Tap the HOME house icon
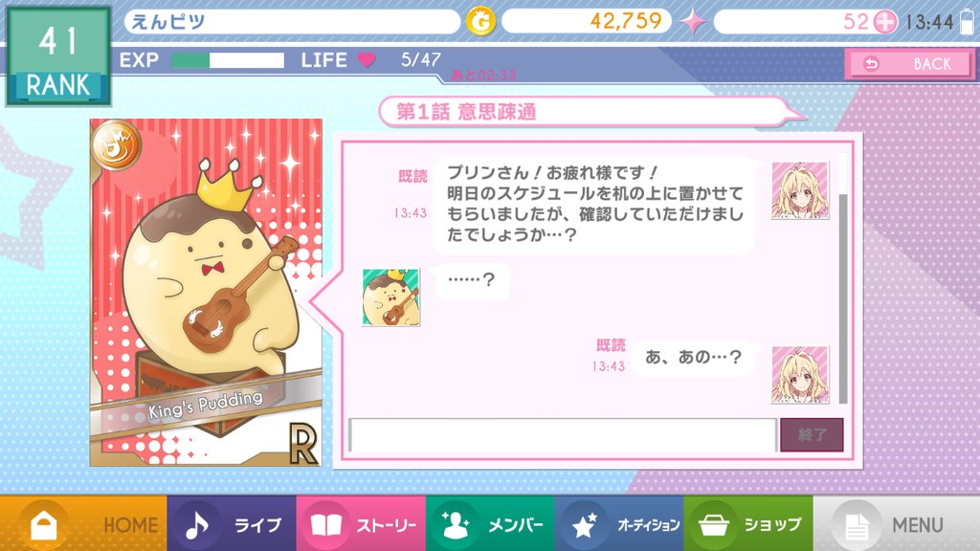This screenshot has height=551, width=980. [44, 525]
